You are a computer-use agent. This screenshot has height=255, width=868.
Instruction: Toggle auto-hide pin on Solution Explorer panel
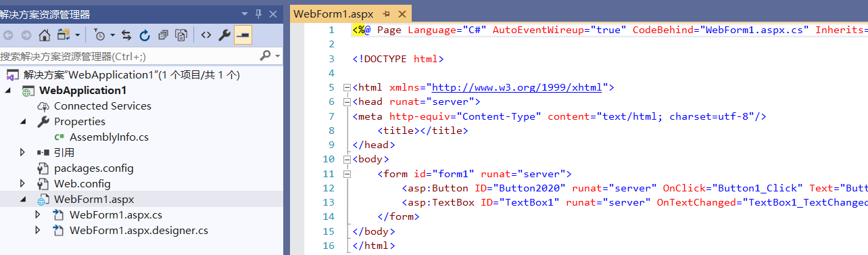pyautogui.click(x=259, y=14)
